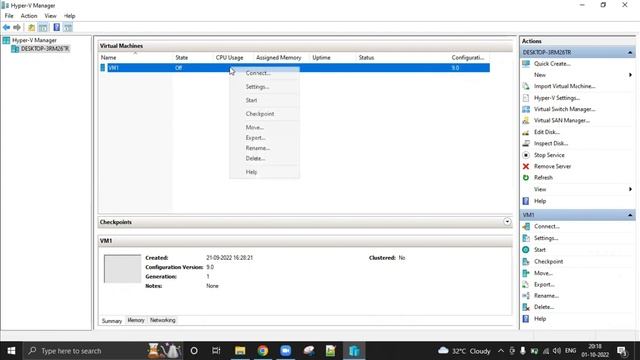This screenshot has width=640, height=360.
Task: Sort by the Name column header
Action: [136, 58]
